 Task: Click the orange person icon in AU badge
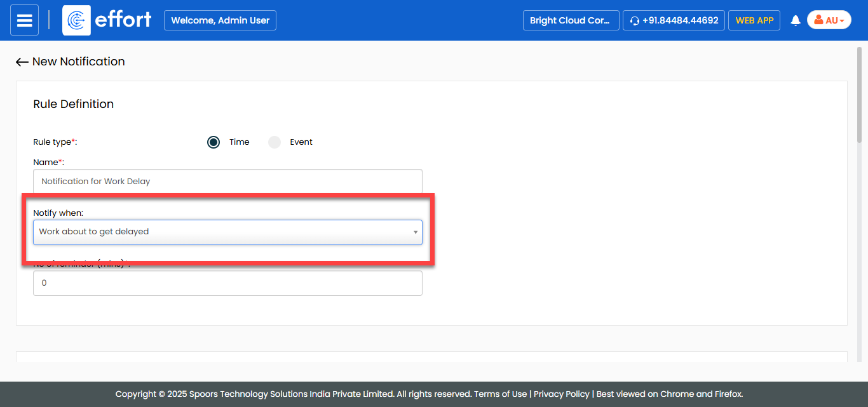(818, 20)
